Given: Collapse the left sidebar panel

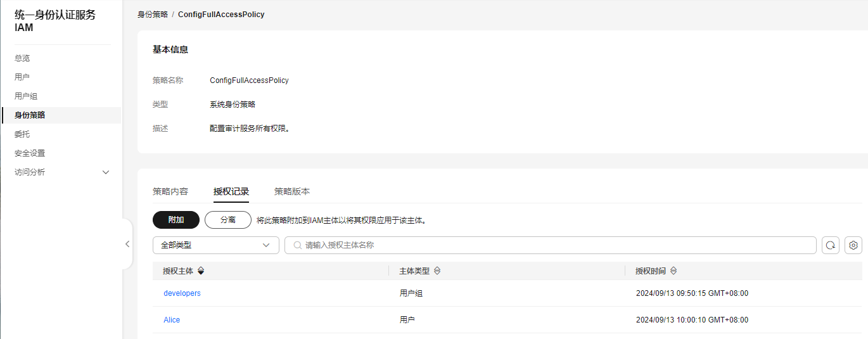Looking at the screenshot, I should [127, 244].
